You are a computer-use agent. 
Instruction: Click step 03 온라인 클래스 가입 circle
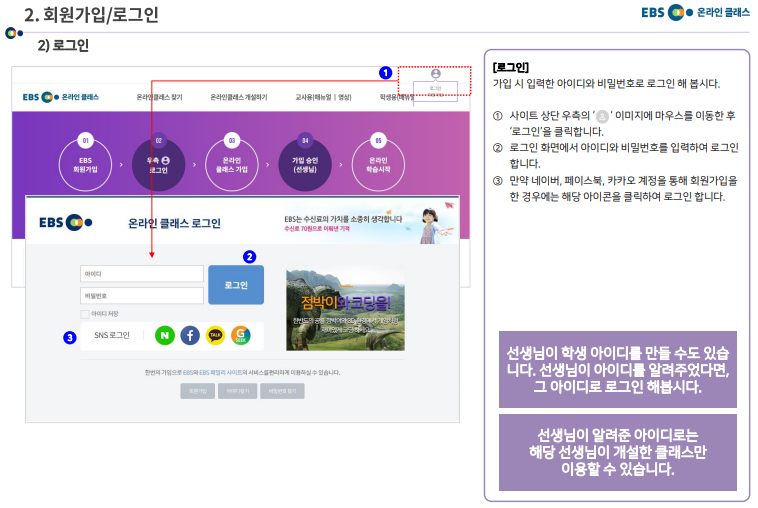coord(232,164)
